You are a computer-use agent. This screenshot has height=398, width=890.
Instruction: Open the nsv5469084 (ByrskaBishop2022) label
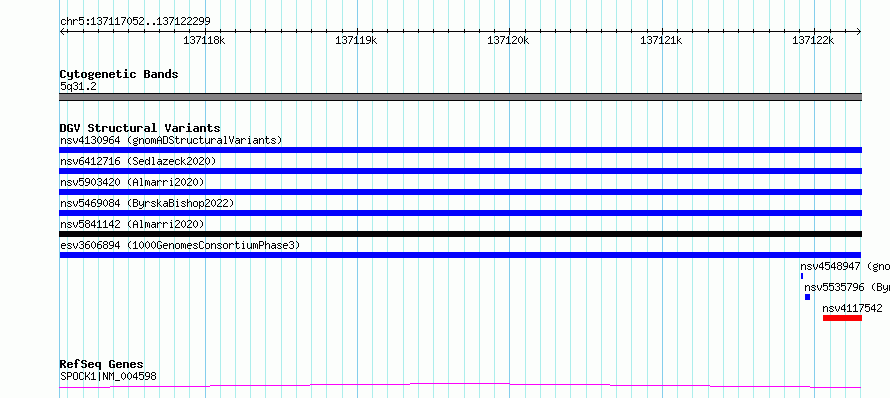[147, 203]
